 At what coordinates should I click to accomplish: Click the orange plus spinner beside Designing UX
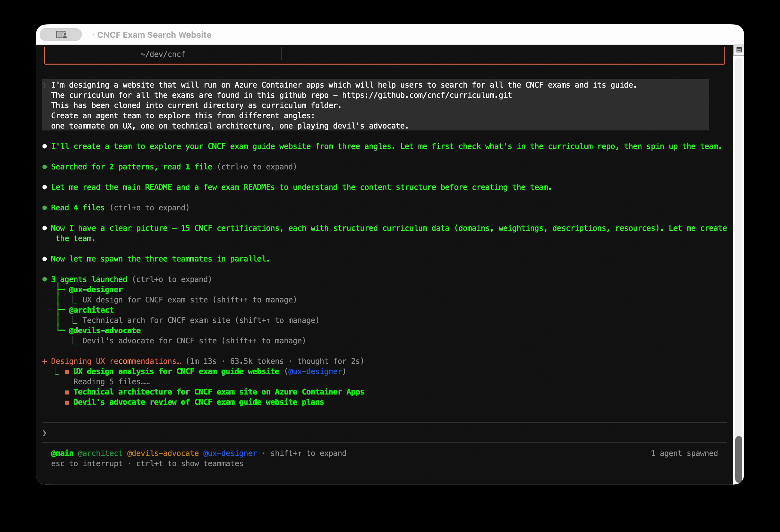click(x=44, y=362)
